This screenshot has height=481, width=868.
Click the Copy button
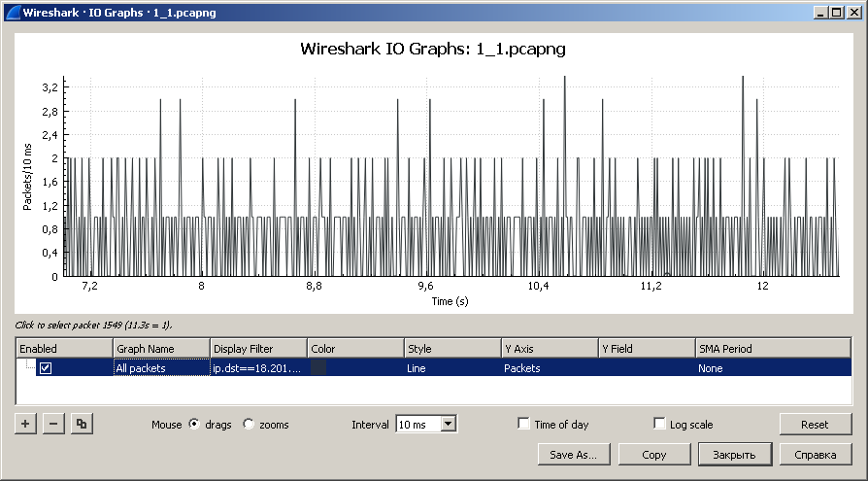pyautogui.click(x=654, y=455)
